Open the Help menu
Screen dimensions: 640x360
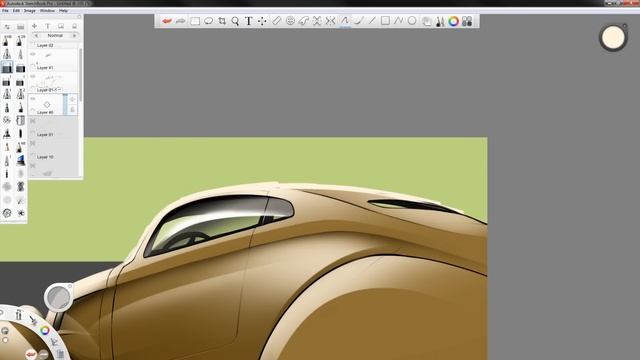[63, 11]
